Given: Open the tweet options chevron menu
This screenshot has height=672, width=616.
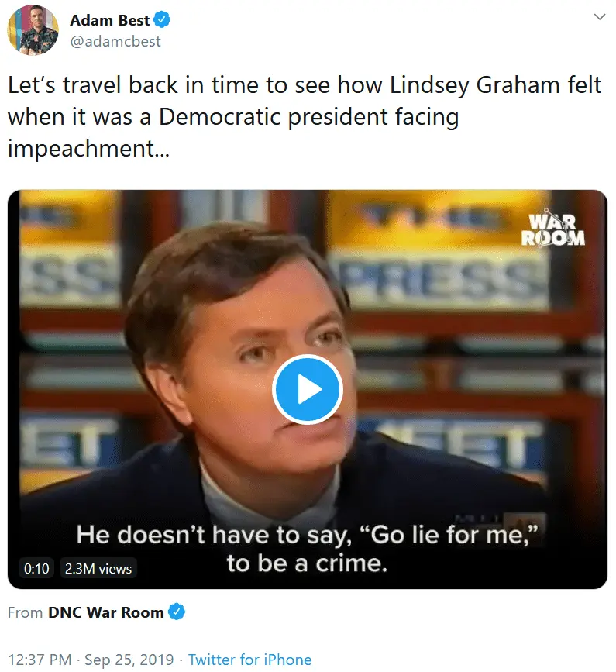Looking at the screenshot, I should point(599,17).
